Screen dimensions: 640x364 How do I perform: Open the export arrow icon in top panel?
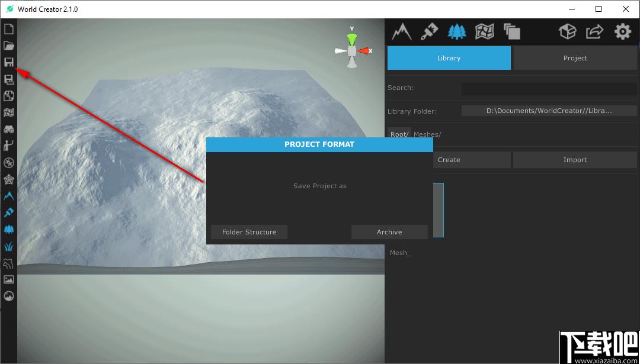point(595,31)
